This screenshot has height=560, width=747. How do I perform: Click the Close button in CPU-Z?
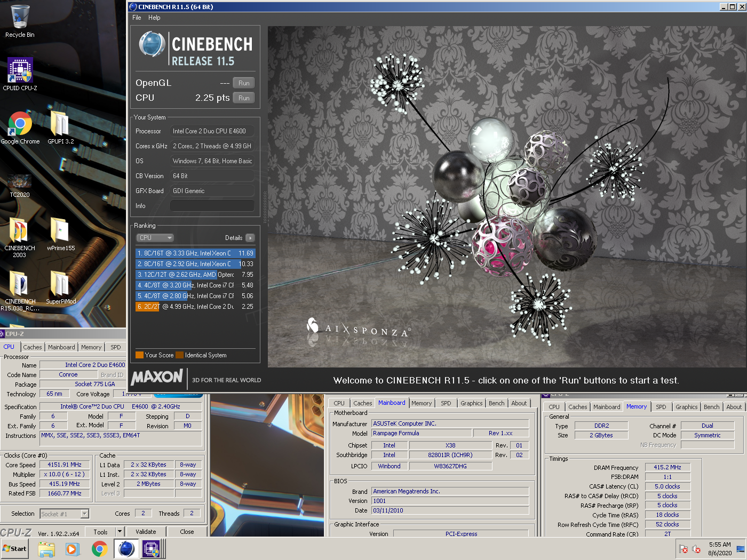(x=187, y=532)
